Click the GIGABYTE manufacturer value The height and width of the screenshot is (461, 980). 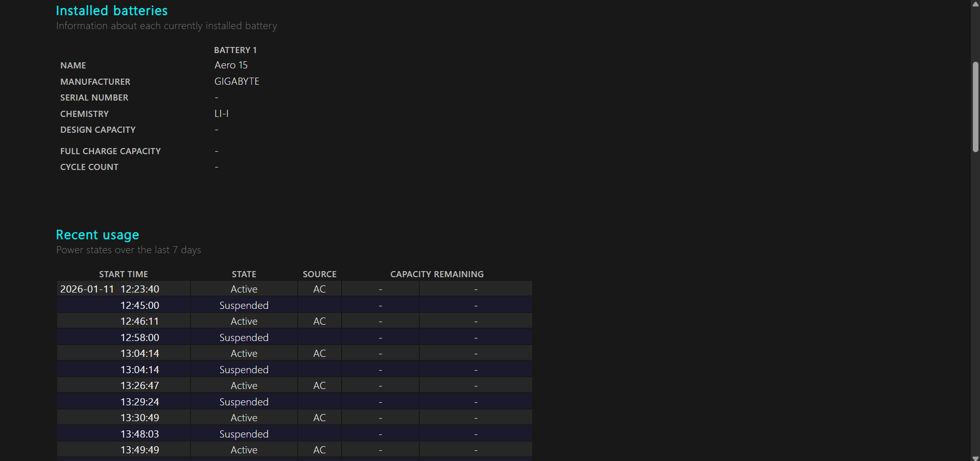pos(236,82)
